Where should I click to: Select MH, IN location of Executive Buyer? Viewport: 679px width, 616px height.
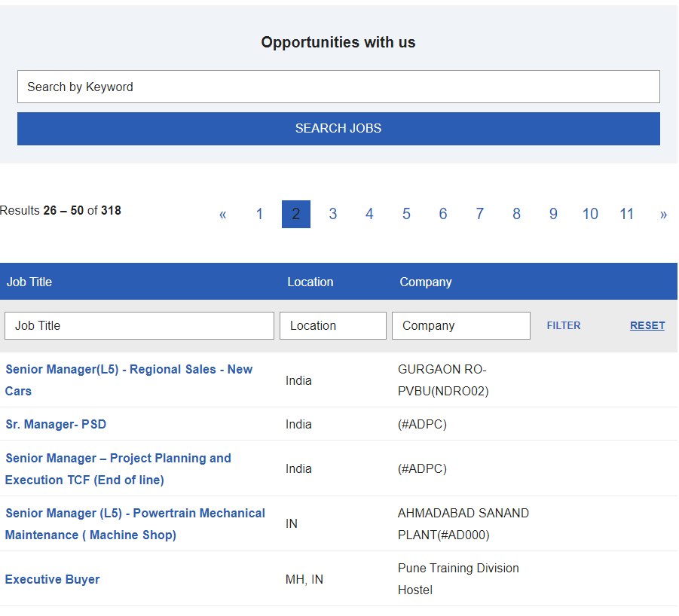point(304,579)
